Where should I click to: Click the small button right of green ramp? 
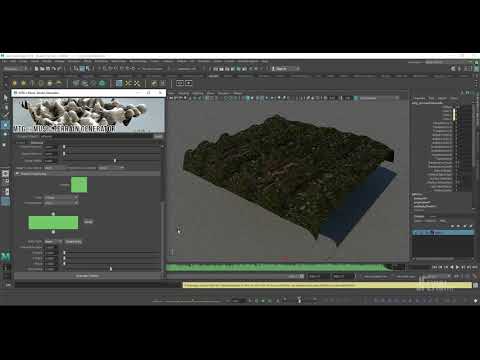88,222
